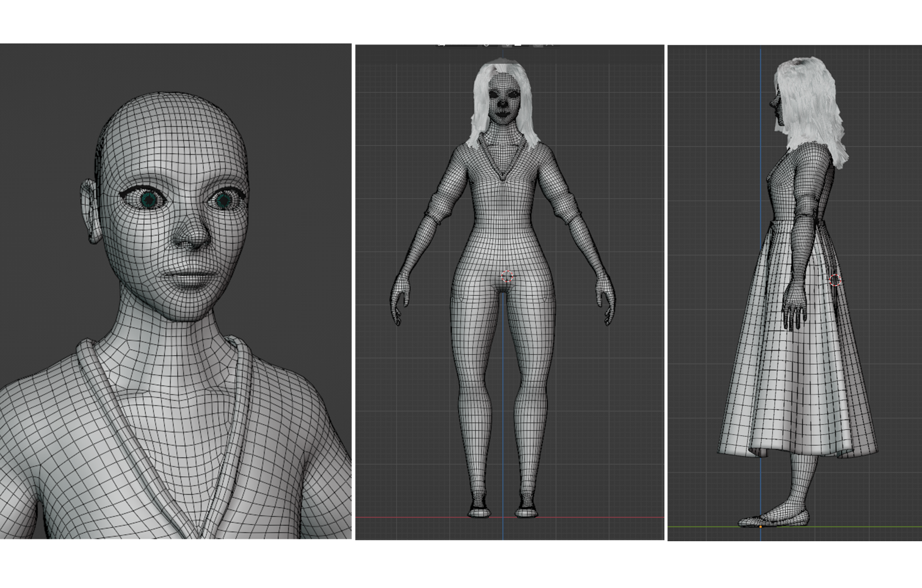Select the flat shoe in the side view
This screenshot has height=588, width=922.
pyautogui.click(x=774, y=520)
